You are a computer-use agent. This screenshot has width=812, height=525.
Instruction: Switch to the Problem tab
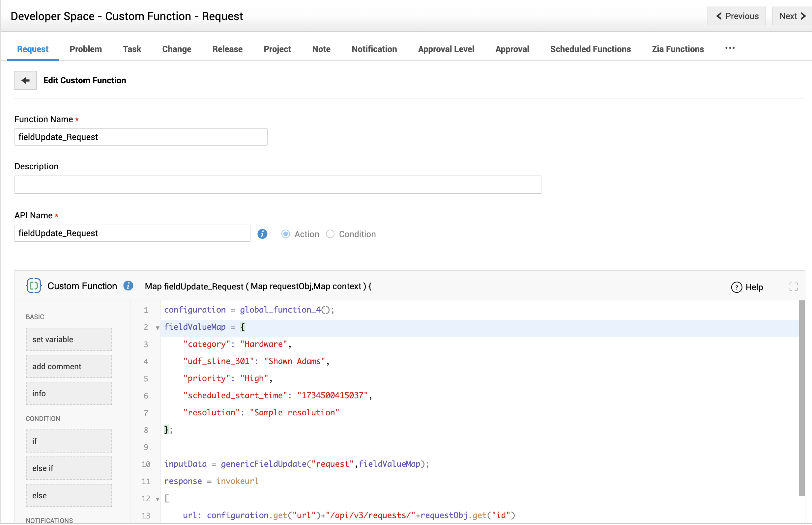click(86, 49)
